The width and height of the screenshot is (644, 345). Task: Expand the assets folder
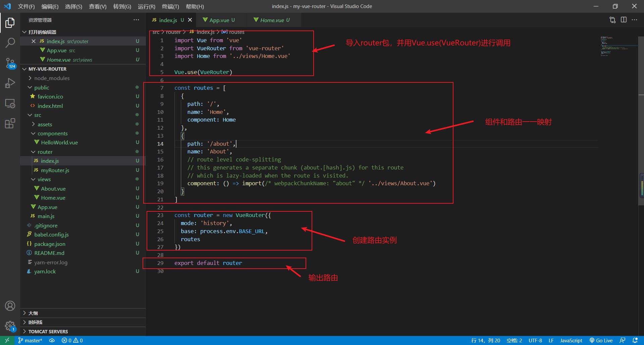click(83, 124)
